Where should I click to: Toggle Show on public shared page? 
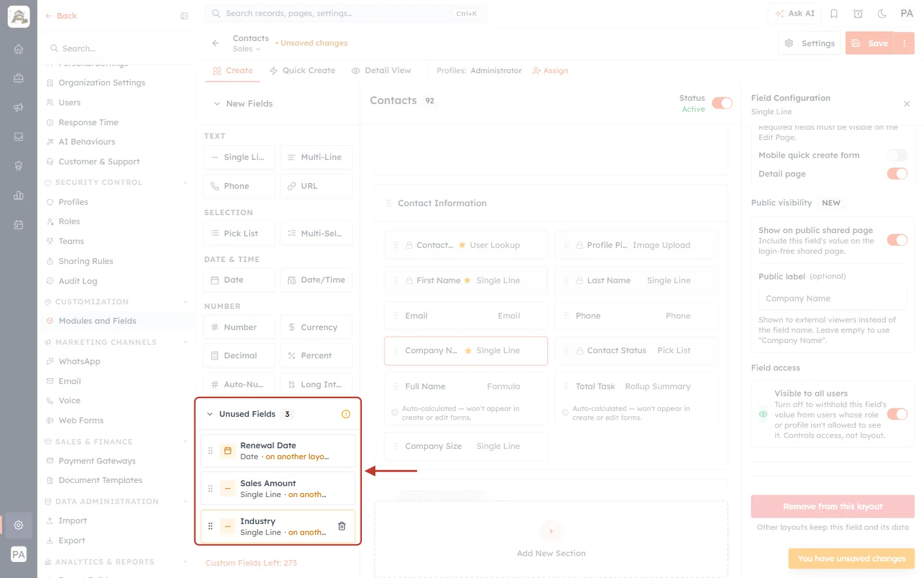[897, 240]
